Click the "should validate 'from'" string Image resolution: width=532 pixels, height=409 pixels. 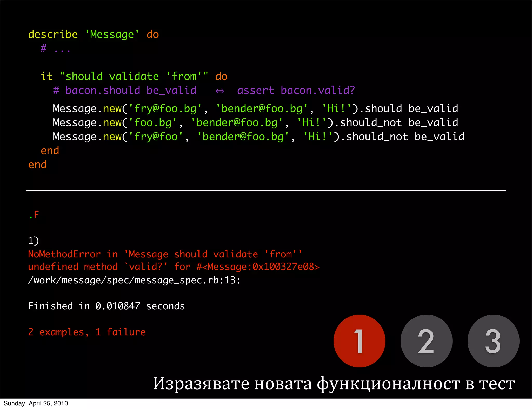click(134, 76)
